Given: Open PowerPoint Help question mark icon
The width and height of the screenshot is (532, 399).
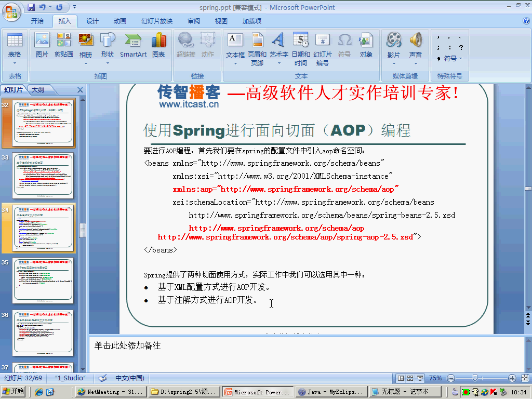Looking at the screenshot, I should [526, 21].
